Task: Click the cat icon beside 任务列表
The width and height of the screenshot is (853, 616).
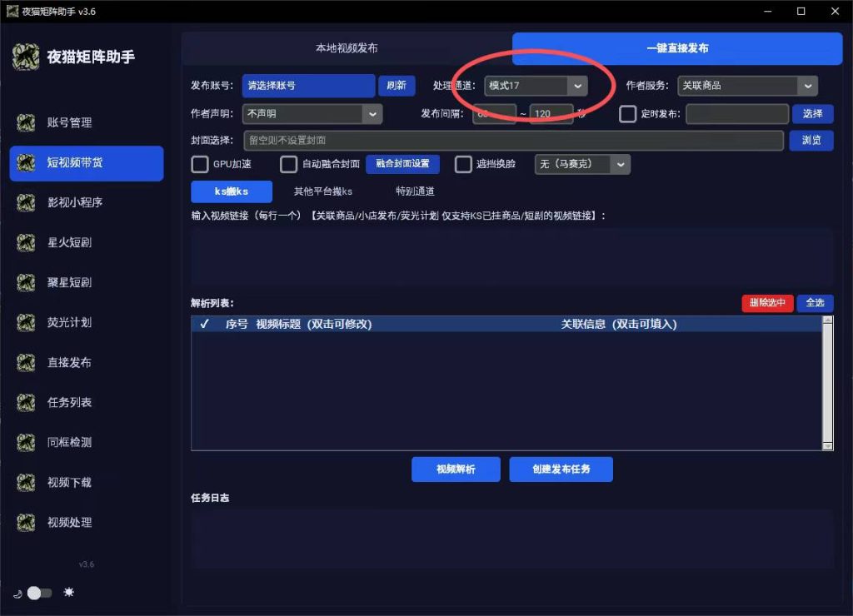Action: click(26, 402)
